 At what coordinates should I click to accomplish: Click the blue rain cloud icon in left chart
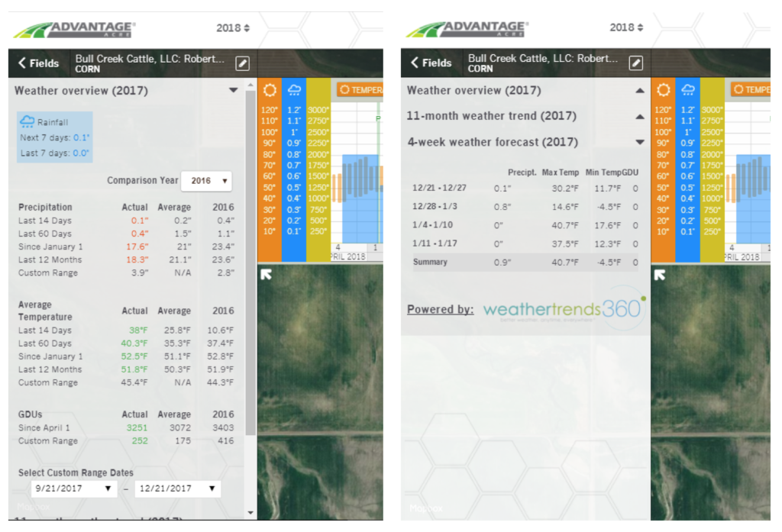pos(294,90)
